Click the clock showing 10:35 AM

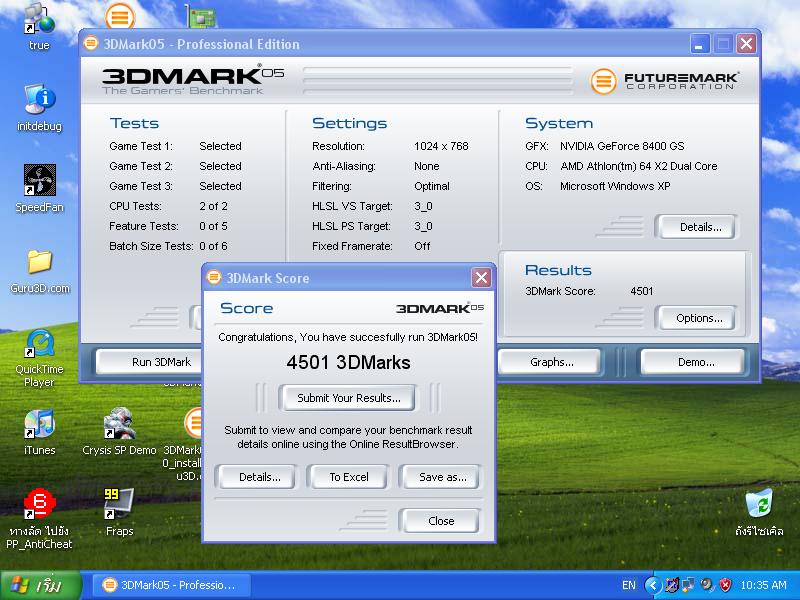[x=763, y=585]
